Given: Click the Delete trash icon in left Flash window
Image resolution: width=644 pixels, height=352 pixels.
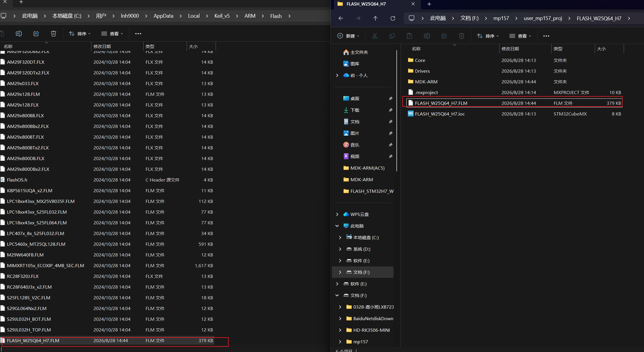Looking at the screenshot, I should pyautogui.click(x=54, y=34).
